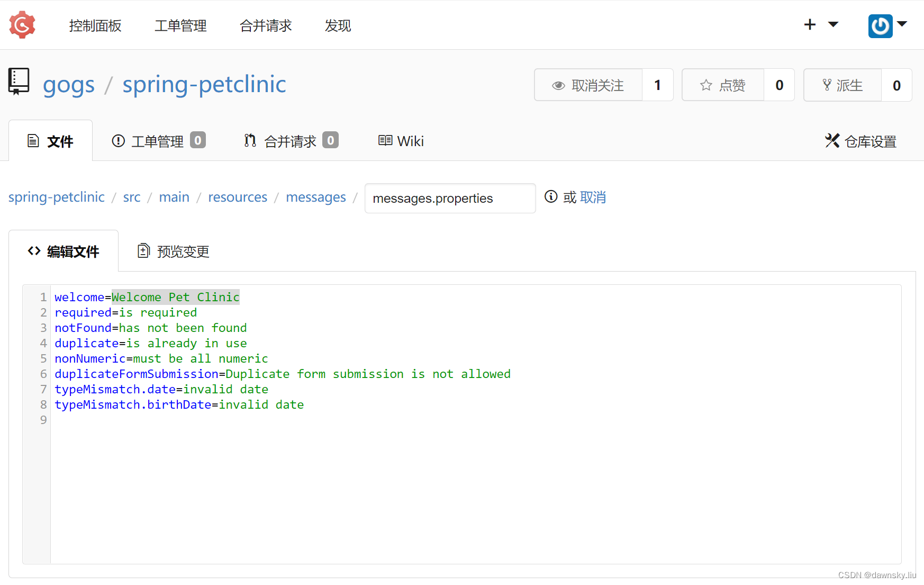Open the forks count next to 派生
924x585 pixels.
click(x=896, y=85)
